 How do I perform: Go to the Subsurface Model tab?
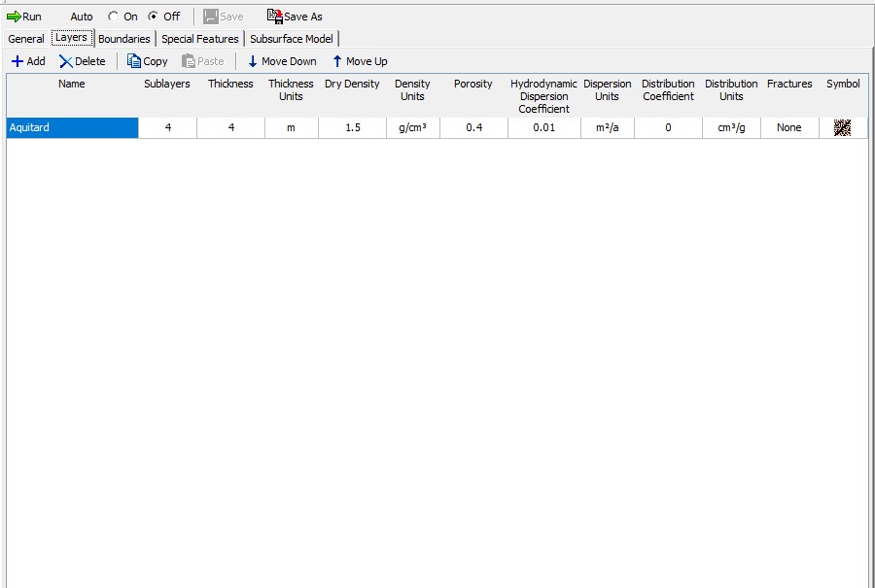291,39
